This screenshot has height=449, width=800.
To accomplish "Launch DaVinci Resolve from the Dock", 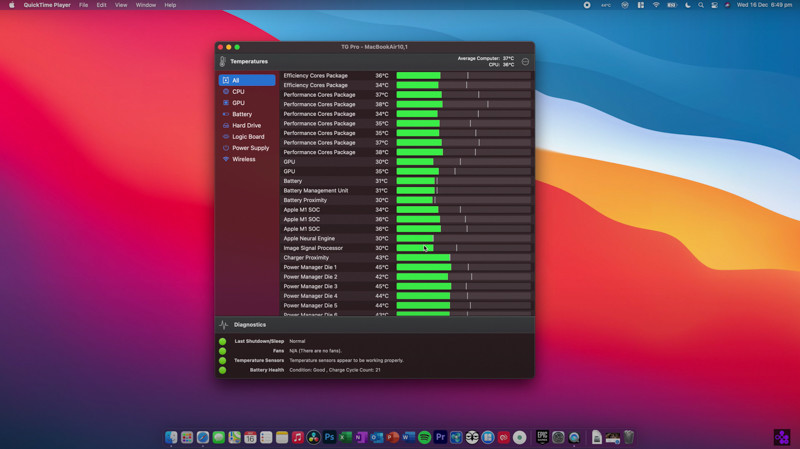I will pos(313,437).
